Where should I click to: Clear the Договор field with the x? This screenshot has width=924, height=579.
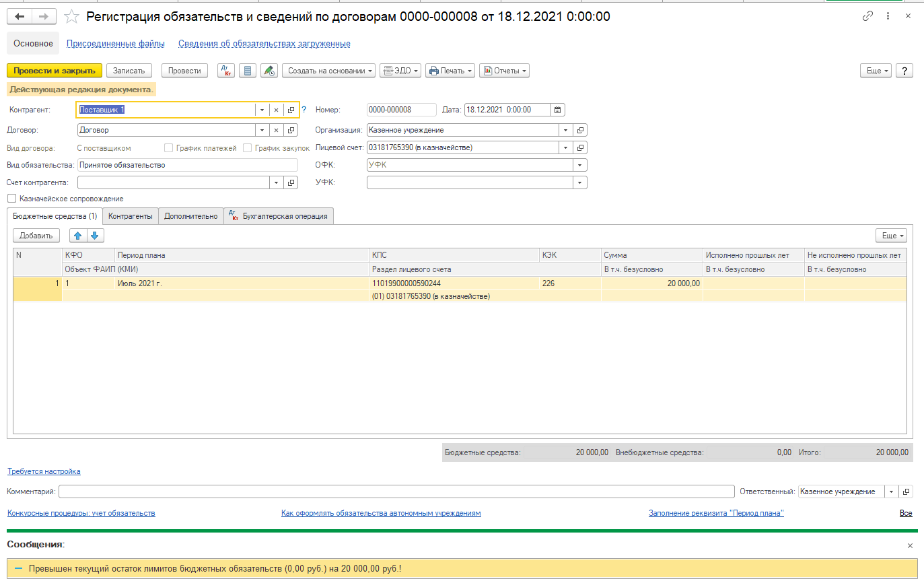pos(276,130)
